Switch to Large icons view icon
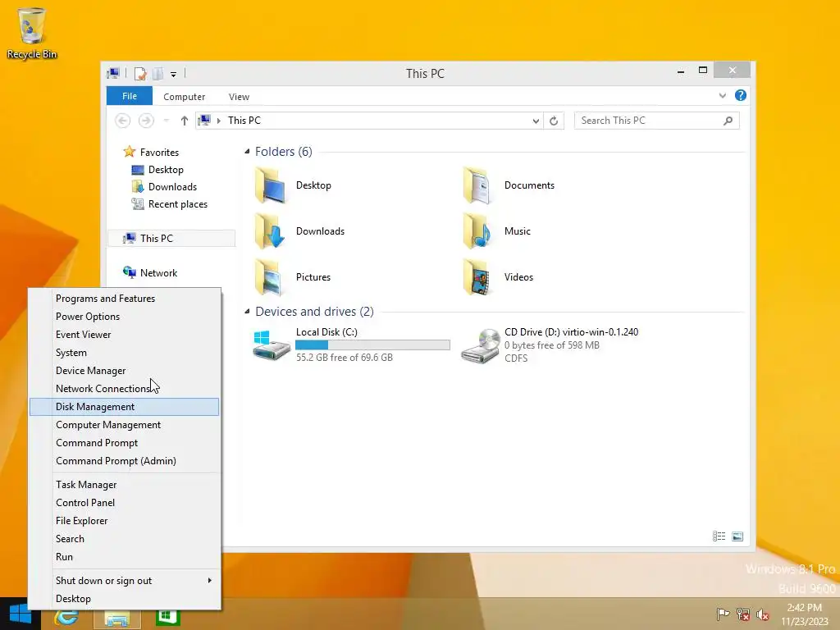Screen dimensions: 840x630 click(x=737, y=536)
